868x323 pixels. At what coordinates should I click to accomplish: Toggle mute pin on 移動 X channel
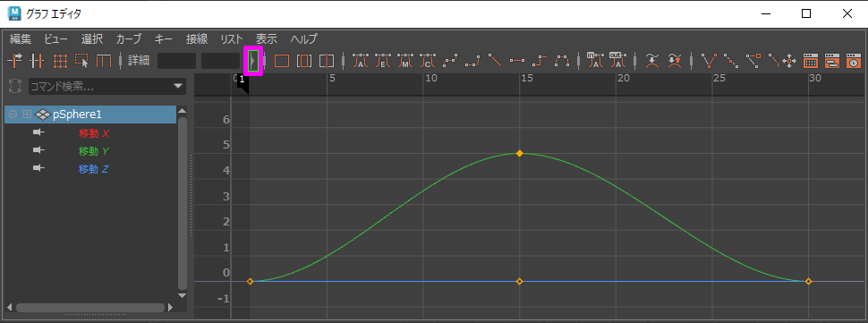coord(38,132)
